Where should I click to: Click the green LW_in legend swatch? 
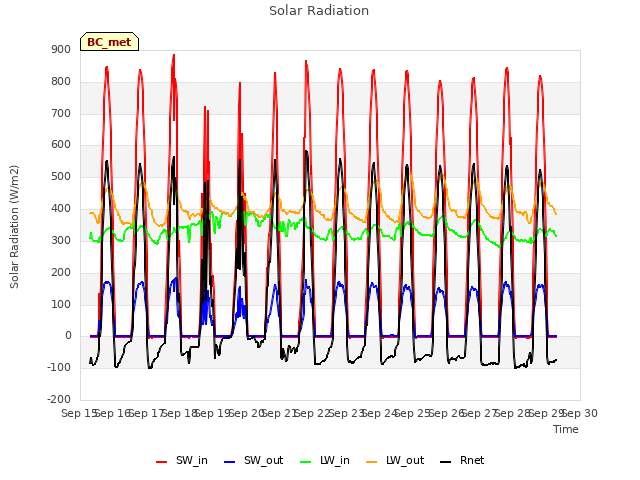pos(306,462)
